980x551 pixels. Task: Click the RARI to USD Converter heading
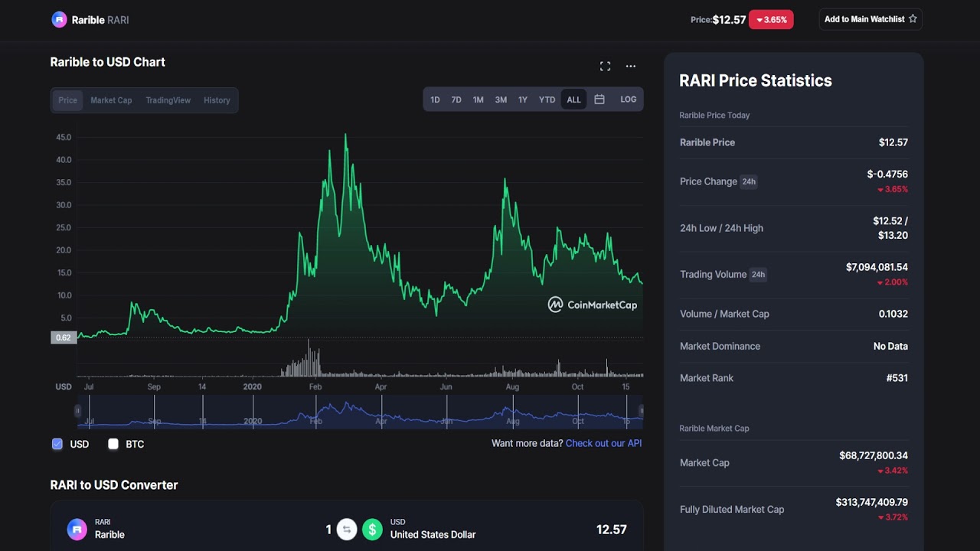[114, 484]
